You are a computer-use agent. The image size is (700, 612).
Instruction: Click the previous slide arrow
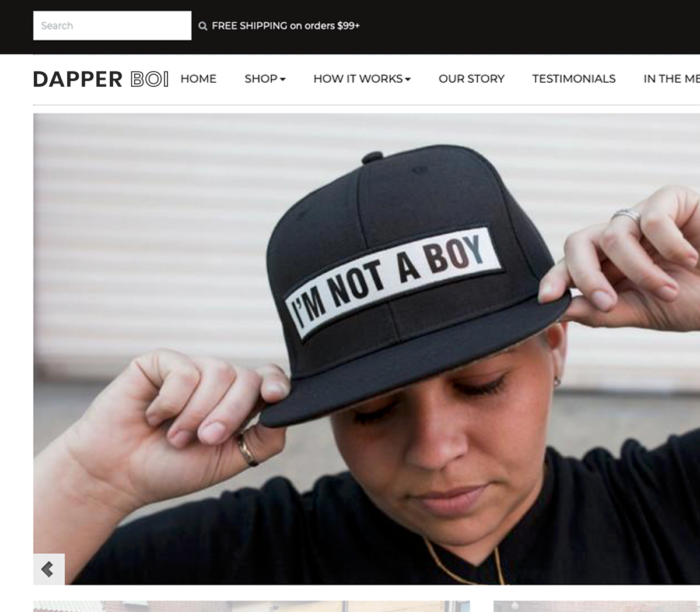click(x=49, y=569)
